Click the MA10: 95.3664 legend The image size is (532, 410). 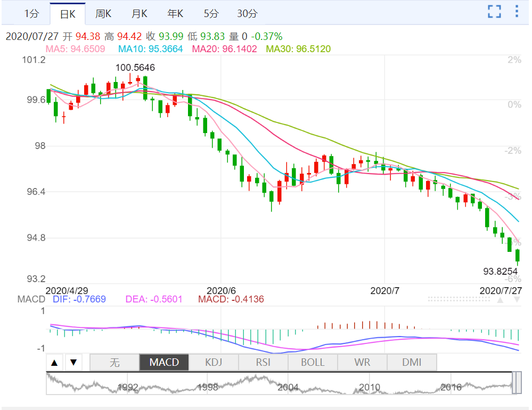(x=150, y=49)
